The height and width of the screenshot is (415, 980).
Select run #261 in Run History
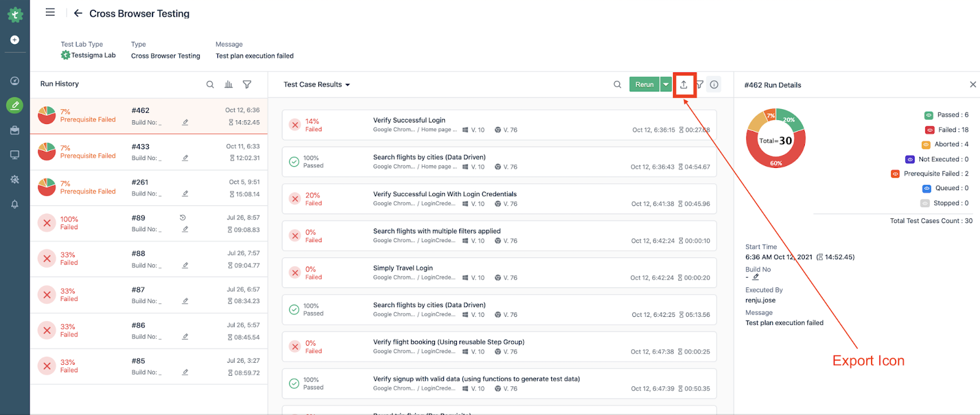[x=149, y=188]
